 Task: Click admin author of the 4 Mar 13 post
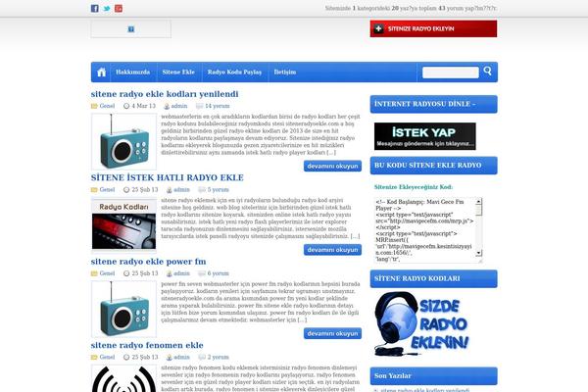coord(179,106)
